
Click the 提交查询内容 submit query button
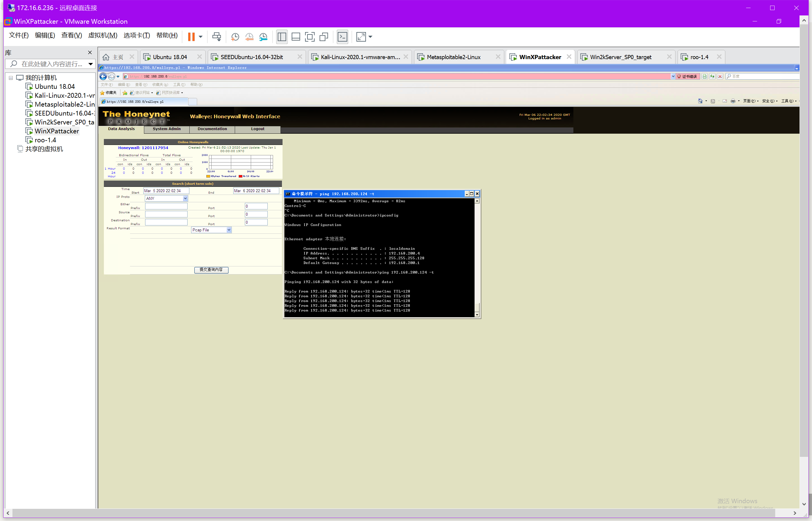point(211,270)
